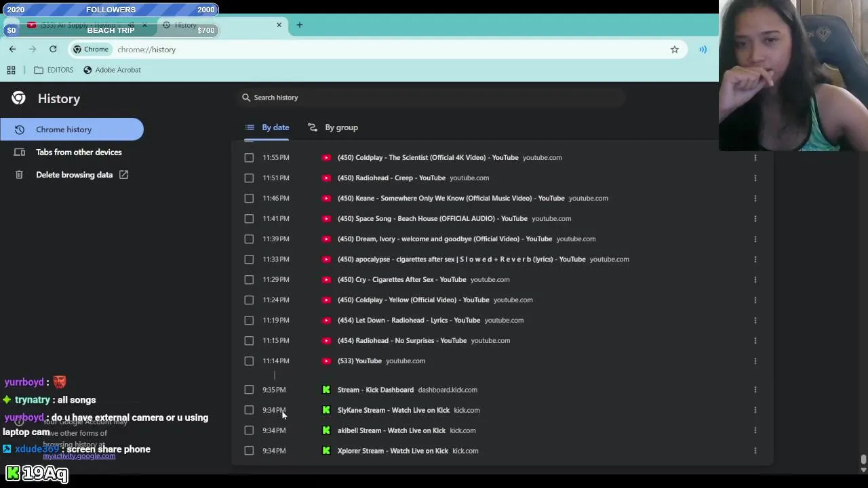Click YouTube favicon of No Surprises entry
868x488 pixels.
point(326,340)
